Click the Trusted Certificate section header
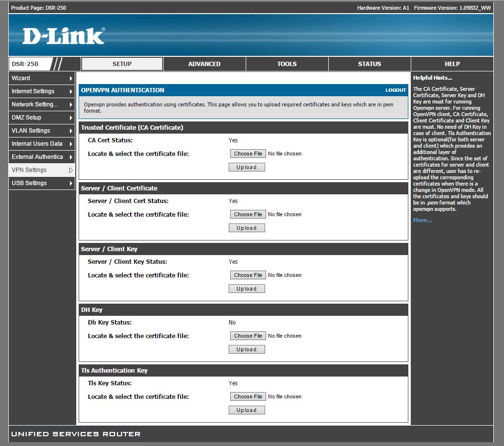504x446 pixels. point(243,128)
